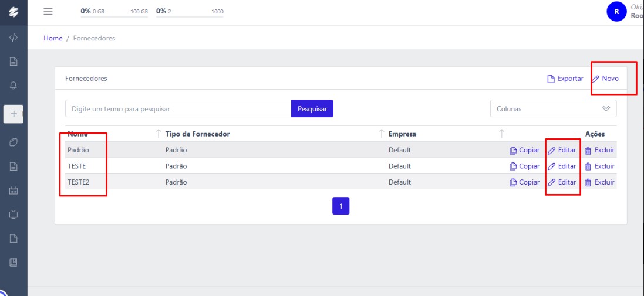The width and height of the screenshot is (644, 296).
Task: Open the calendar icon in the sidebar
Action: coord(14,190)
